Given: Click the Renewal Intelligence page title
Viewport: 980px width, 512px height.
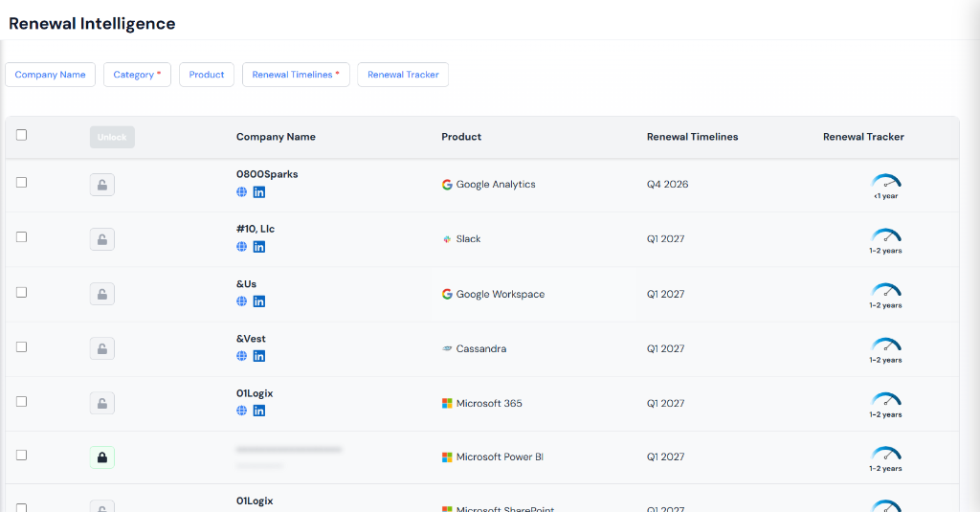Looking at the screenshot, I should [x=92, y=24].
